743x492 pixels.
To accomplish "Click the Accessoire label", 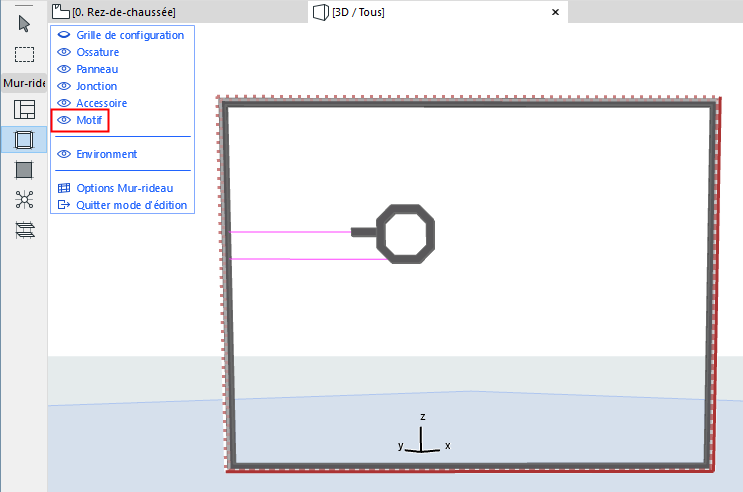I will [101, 103].
